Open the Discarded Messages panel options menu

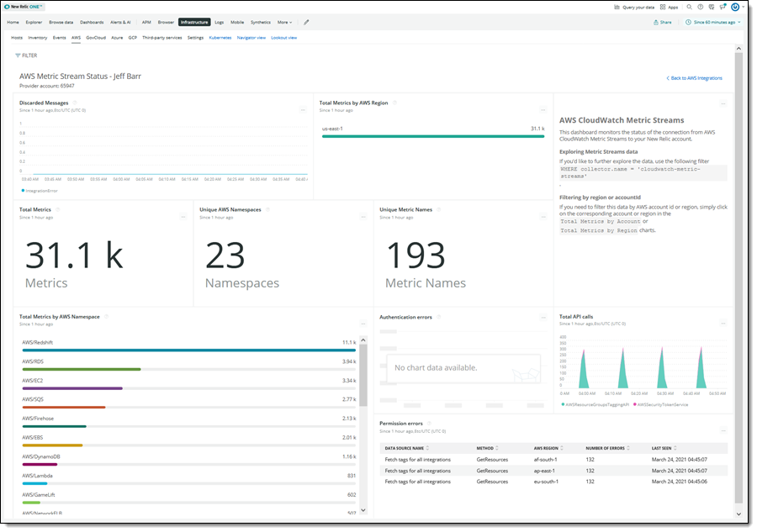coord(301,110)
